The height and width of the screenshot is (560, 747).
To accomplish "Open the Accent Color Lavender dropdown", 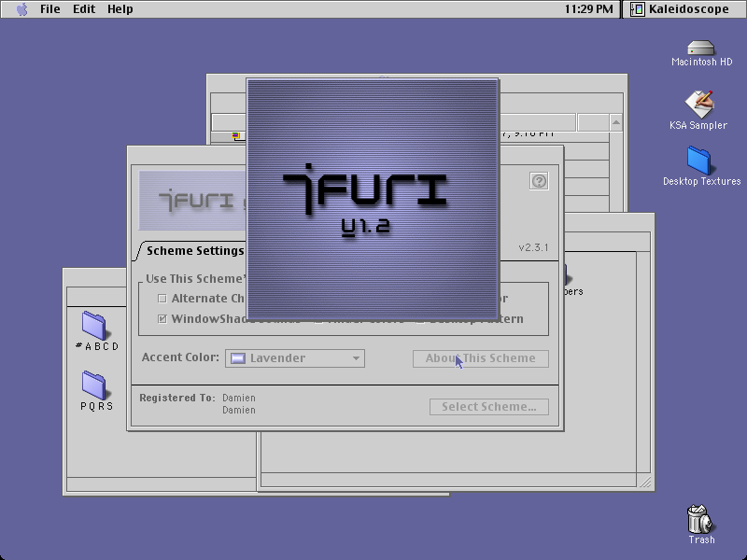I will [x=295, y=358].
